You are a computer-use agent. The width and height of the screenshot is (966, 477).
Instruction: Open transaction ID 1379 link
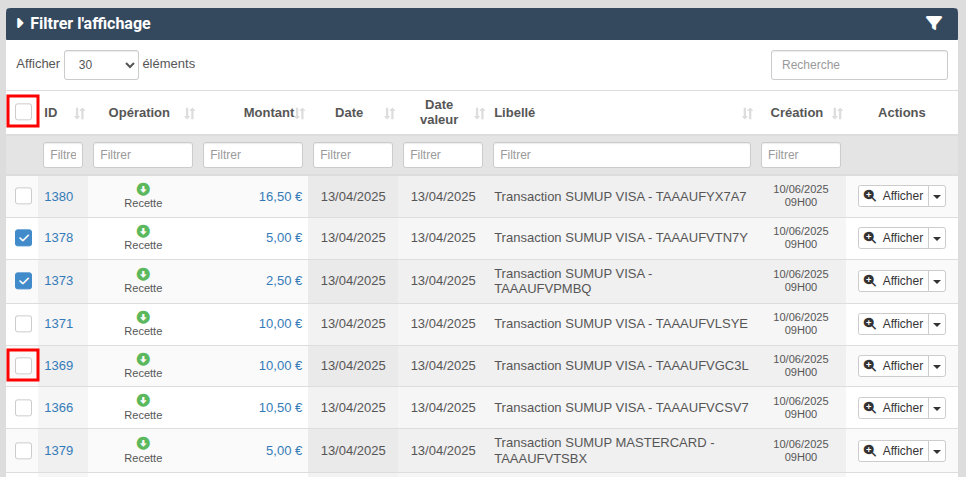click(59, 450)
